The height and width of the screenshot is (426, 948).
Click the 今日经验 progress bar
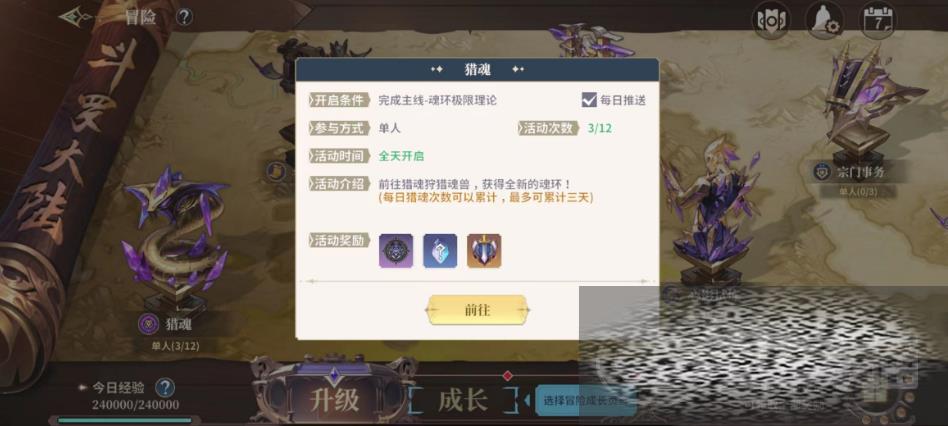coord(125,420)
